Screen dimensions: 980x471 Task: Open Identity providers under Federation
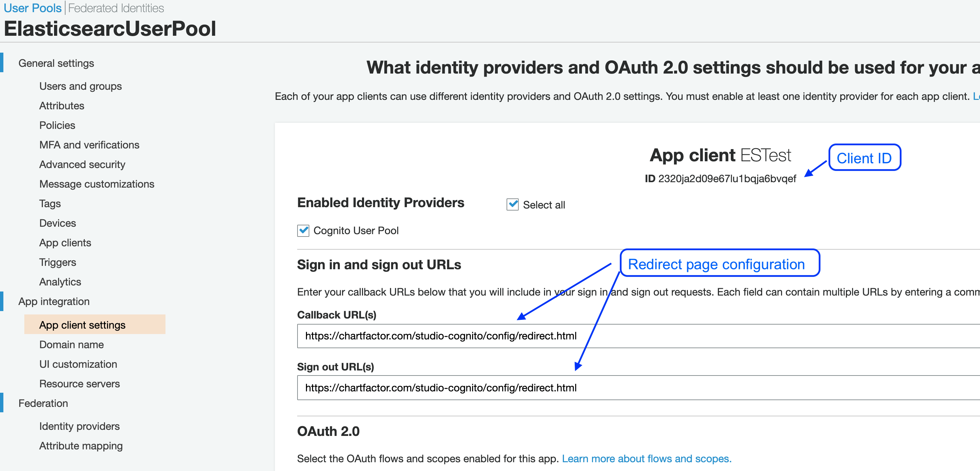79,426
